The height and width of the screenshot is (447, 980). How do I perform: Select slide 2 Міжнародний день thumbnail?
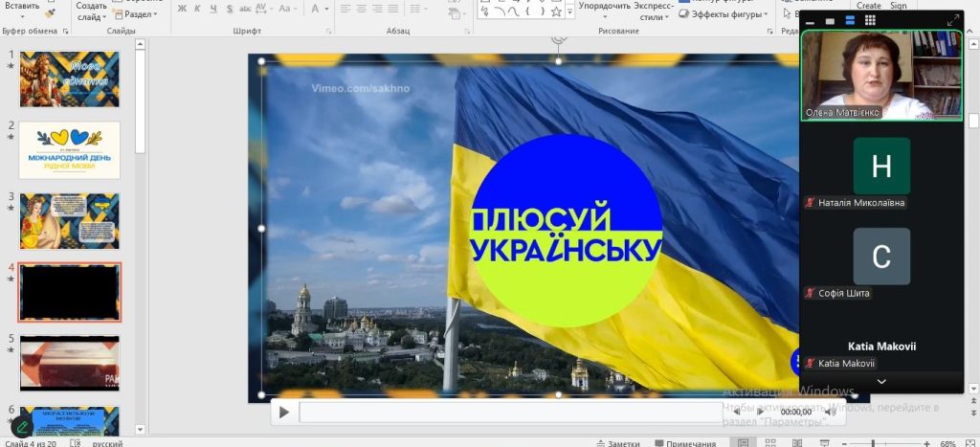tap(69, 150)
